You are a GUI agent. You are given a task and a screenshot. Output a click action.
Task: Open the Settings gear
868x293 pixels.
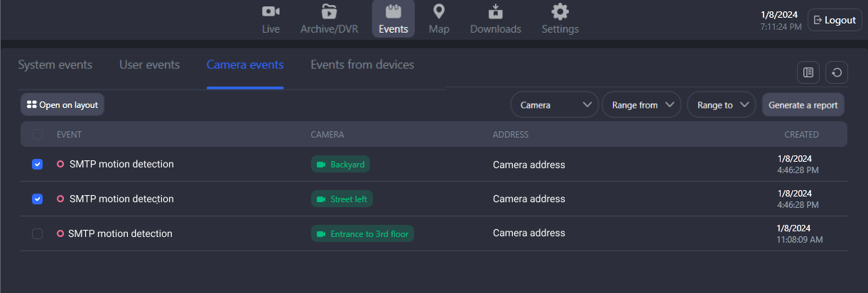560,19
